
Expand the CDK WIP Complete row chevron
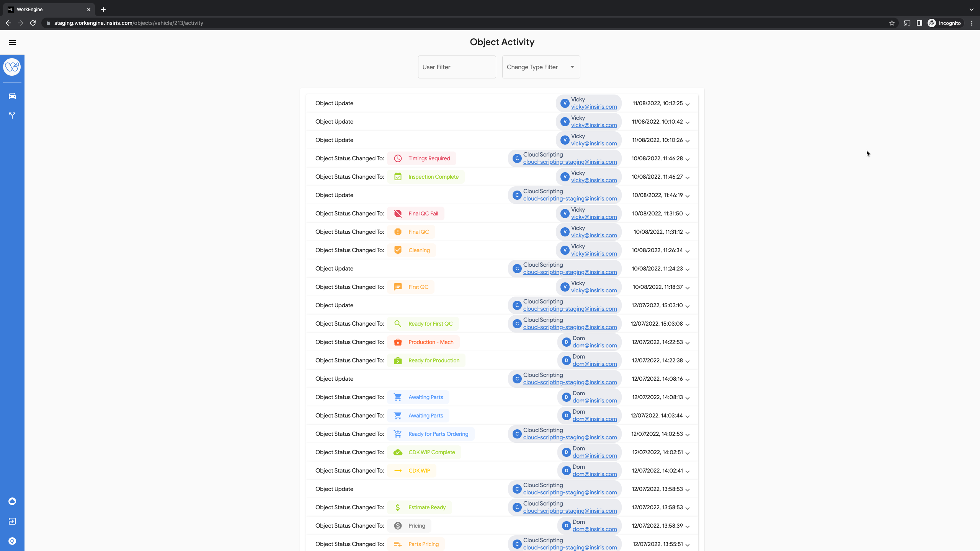pyautogui.click(x=688, y=453)
